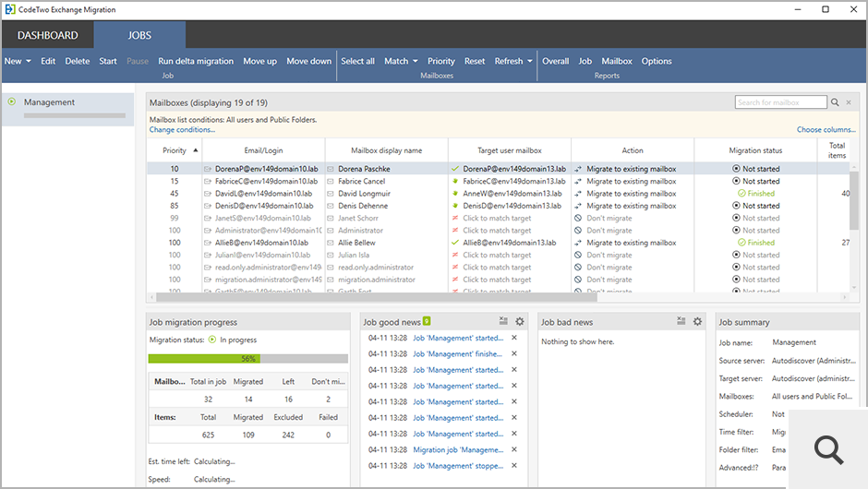Click the mail icon beside FabriceC source email

click(x=208, y=182)
